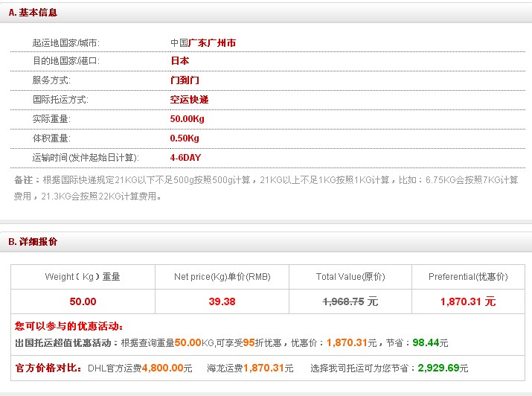The width and height of the screenshot is (532, 396).
Task: Select the volumetric weight value 0.50Kg
Action: 185,138
